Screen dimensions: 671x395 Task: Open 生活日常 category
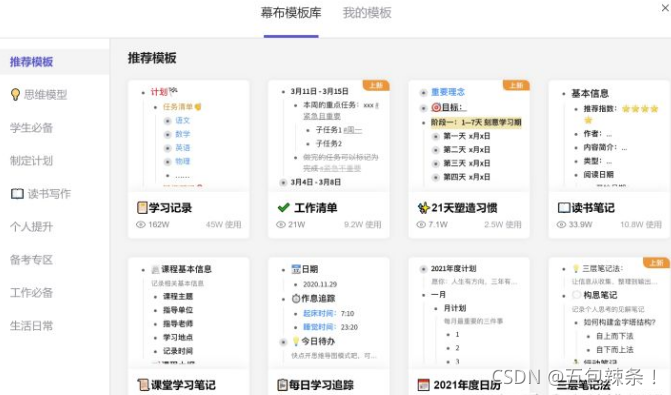click(31, 326)
